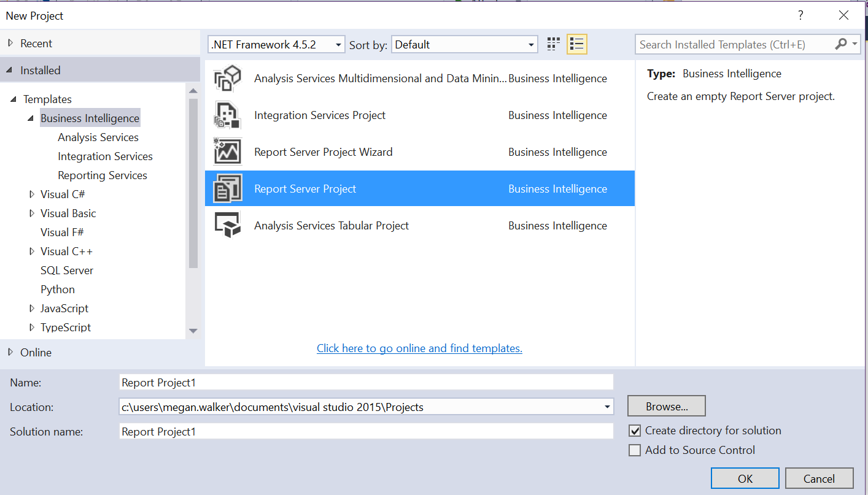Click the Report Server Project Wizard icon
This screenshot has width=868, height=495.
click(227, 152)
